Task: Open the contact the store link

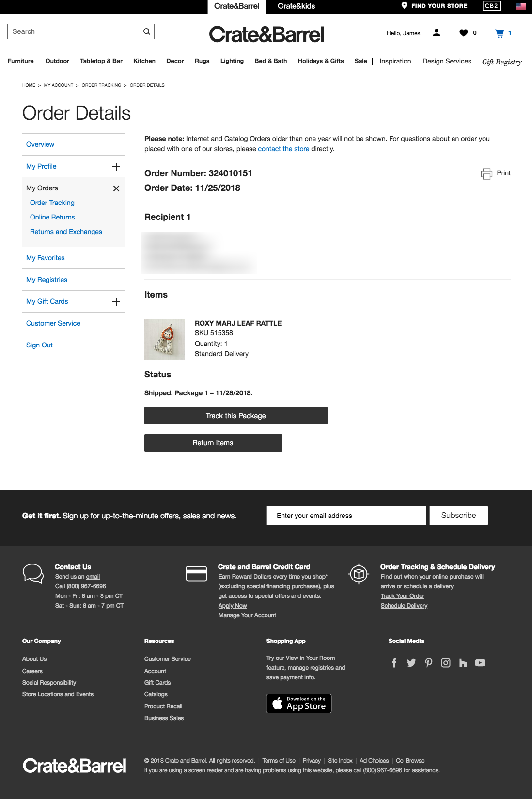Action: (x=283, y=149)
